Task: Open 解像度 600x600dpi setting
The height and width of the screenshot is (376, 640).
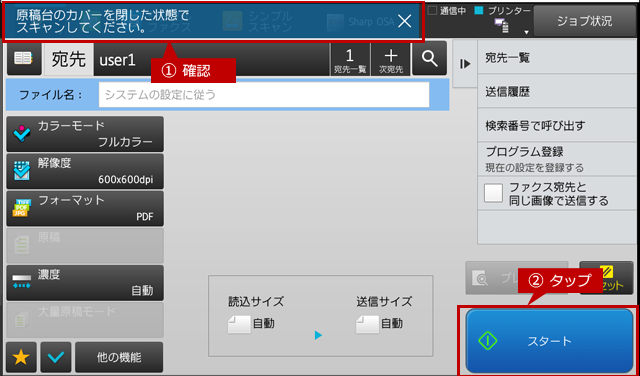Action: pyautogui.click(x=85, y=171)
